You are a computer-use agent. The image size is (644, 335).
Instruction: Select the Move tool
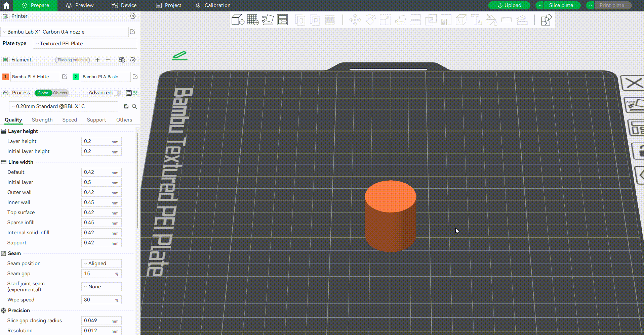pos(355,20)
